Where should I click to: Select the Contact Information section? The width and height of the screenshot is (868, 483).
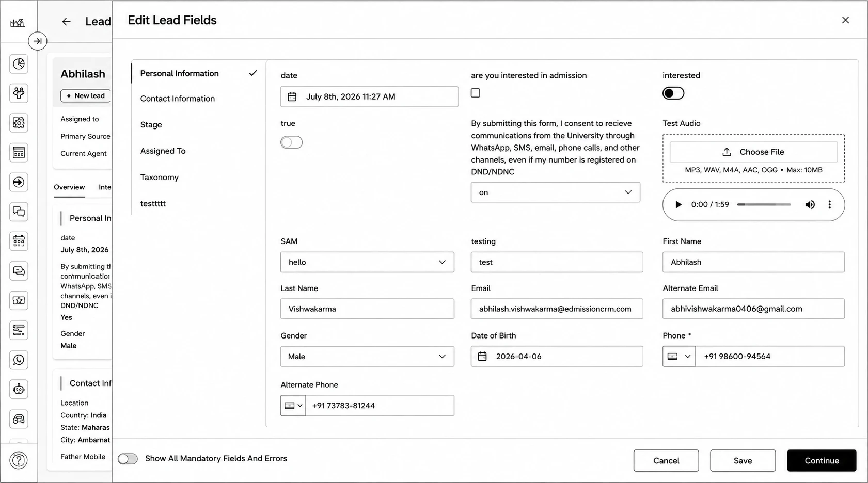(x=178, y=99)
